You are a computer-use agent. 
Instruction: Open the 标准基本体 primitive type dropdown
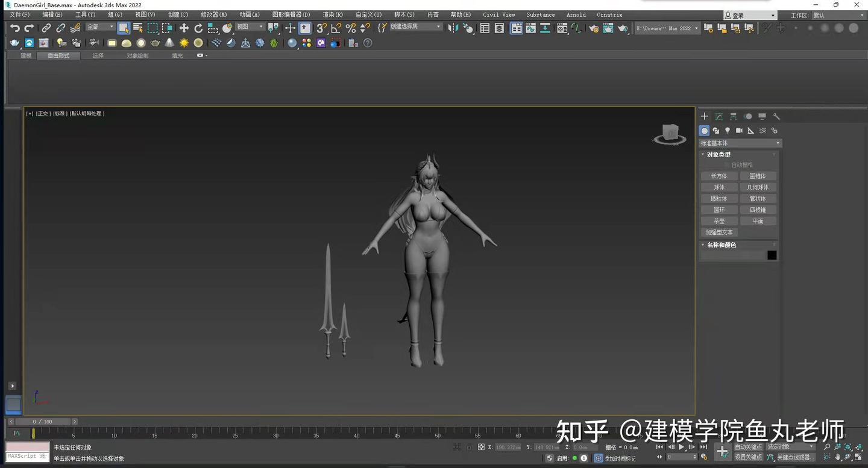740,143
